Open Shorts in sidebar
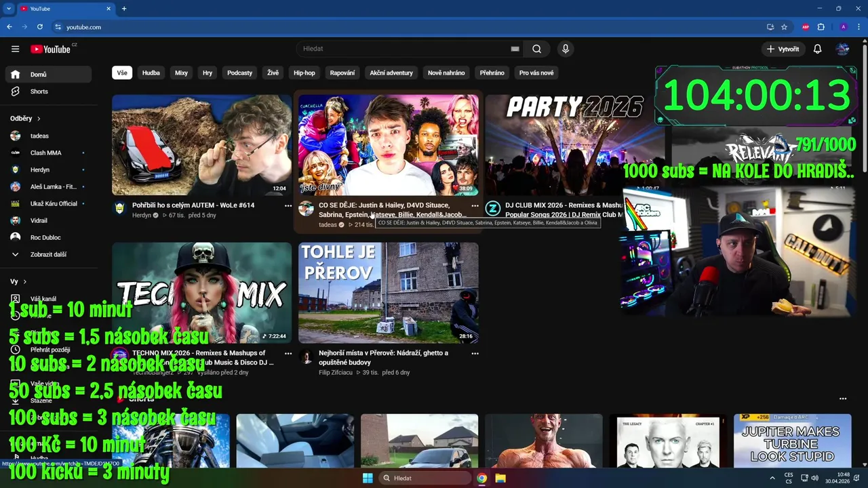 [48, 91]
